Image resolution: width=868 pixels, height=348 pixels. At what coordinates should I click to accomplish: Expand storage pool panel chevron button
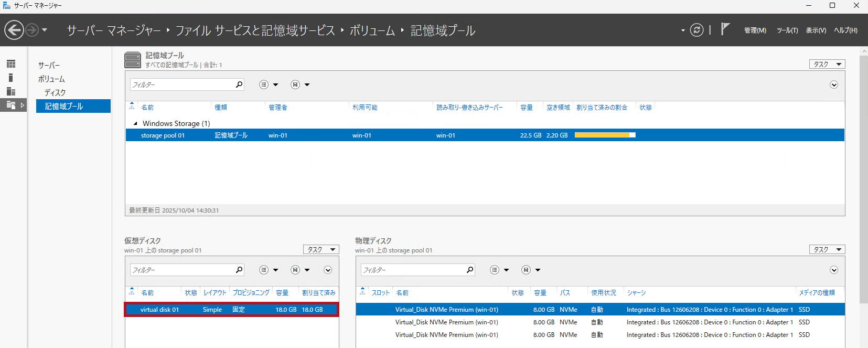coord(833,85)
